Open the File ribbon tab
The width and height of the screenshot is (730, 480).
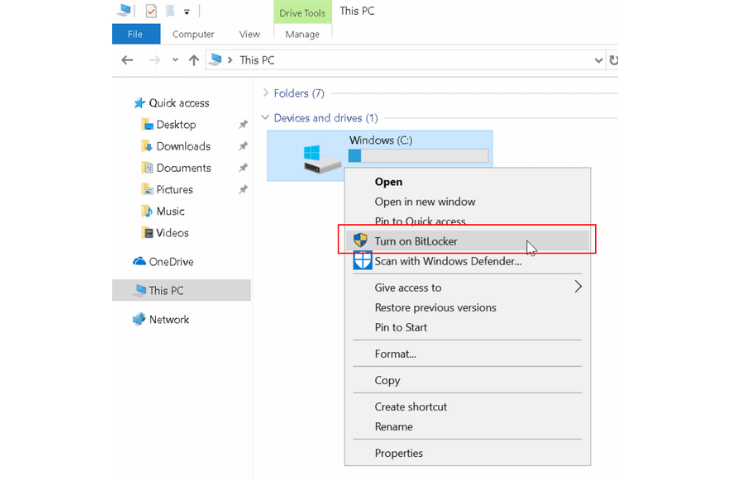pos(136,34)
